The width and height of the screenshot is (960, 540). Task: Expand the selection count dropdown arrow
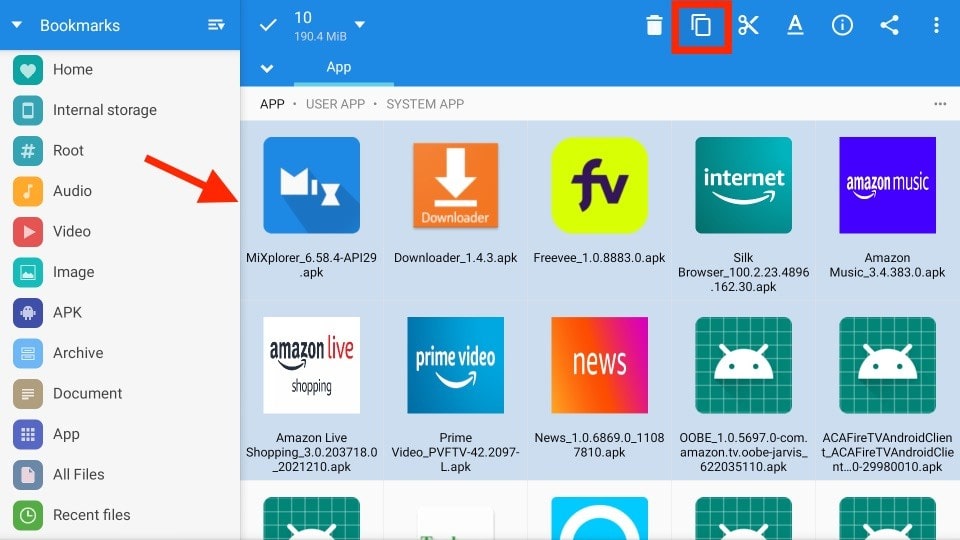(360, 24)
